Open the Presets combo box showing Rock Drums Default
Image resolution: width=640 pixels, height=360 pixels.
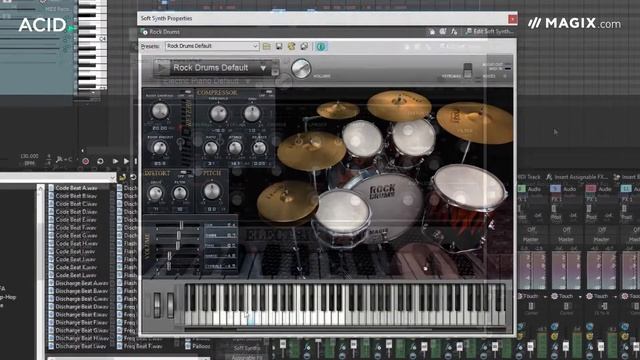212,46
